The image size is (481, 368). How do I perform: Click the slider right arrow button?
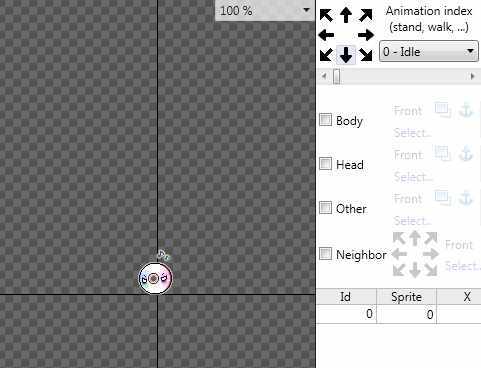[472, 76]
